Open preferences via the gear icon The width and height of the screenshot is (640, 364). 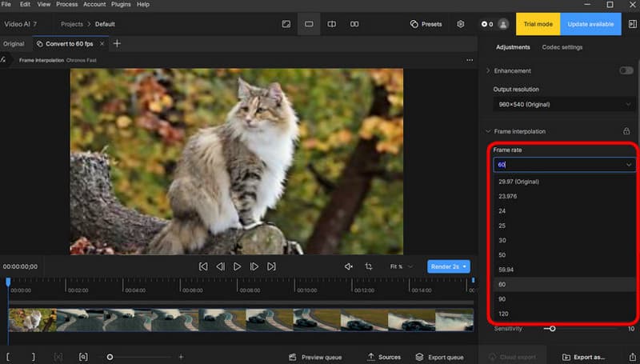coord(461,24)
